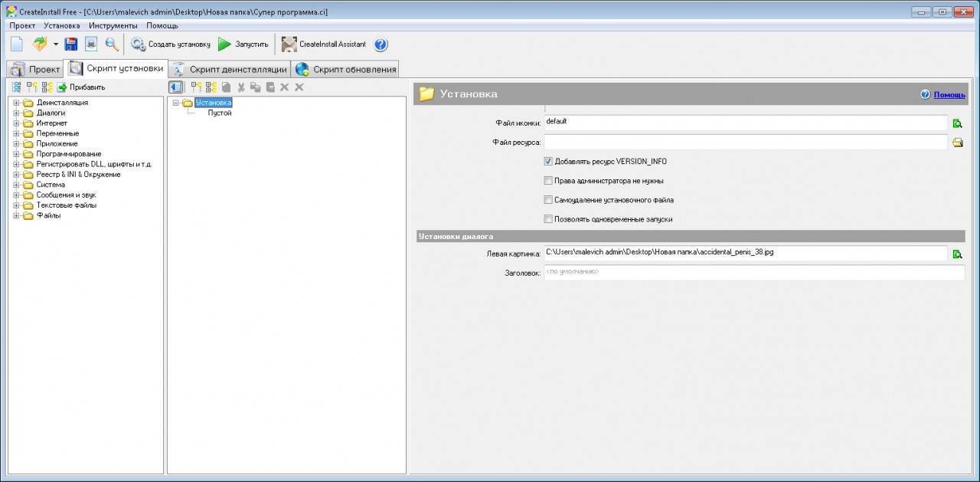The height and width of the screenshot is (482, 980).
Task: Expand the Регистрировать DLL, шрифты category
Action: point(16,165)
